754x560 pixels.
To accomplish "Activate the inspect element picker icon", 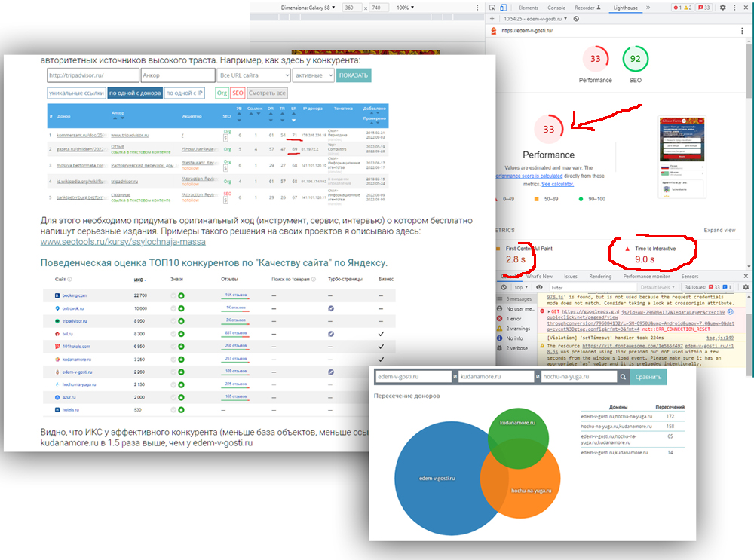I will (492, 8).
